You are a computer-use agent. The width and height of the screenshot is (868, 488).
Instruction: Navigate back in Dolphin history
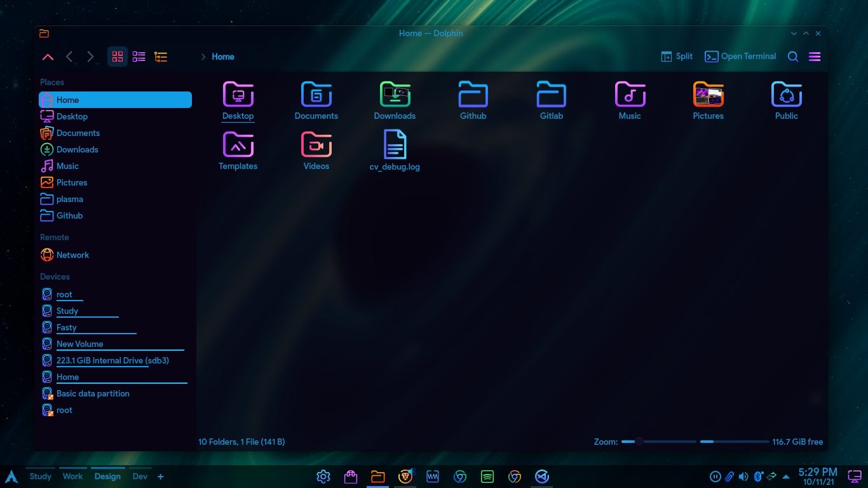[69, 57]
